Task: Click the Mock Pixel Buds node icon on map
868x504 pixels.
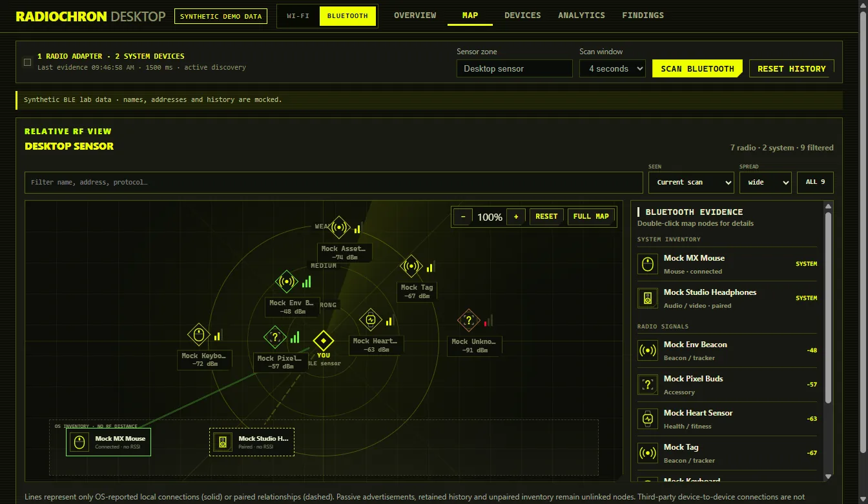Action: click(x=275, y=337)
